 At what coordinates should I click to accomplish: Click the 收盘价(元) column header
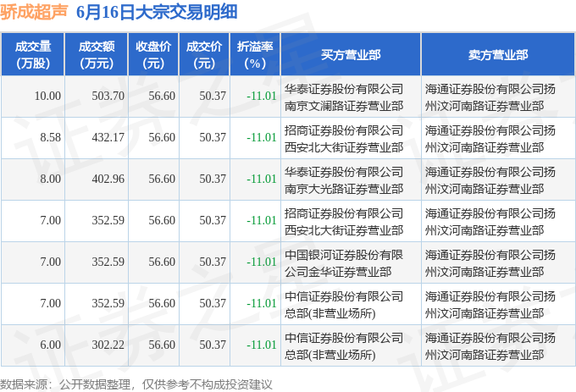[153, 55]
